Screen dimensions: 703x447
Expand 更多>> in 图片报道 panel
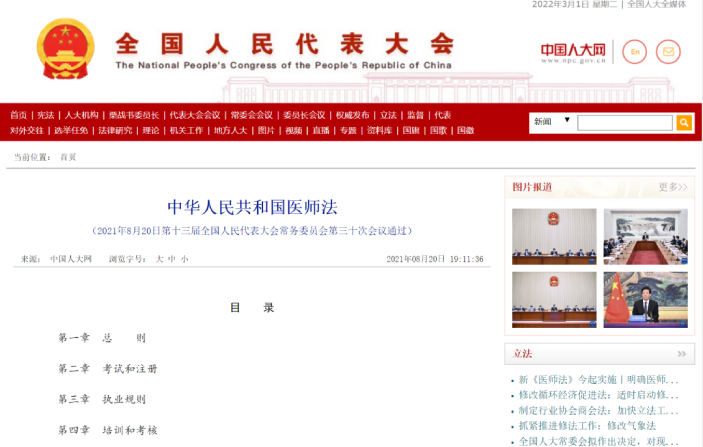pos(673,187)
